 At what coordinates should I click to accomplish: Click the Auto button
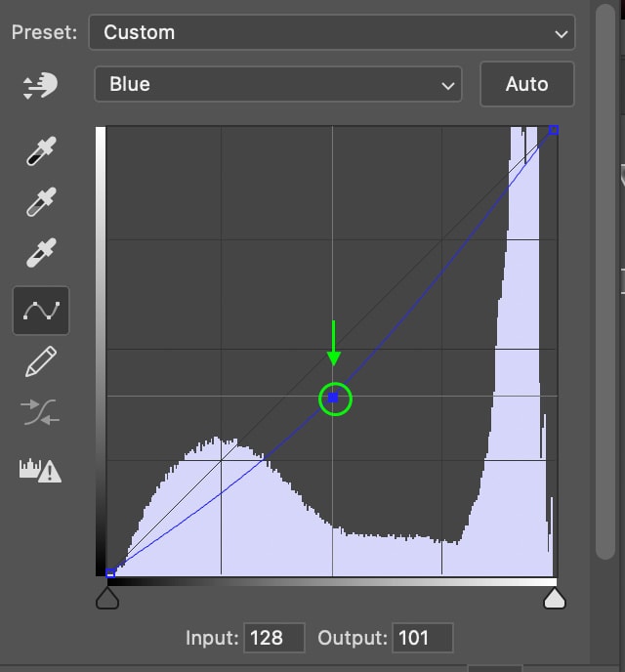tap(527, 84)
